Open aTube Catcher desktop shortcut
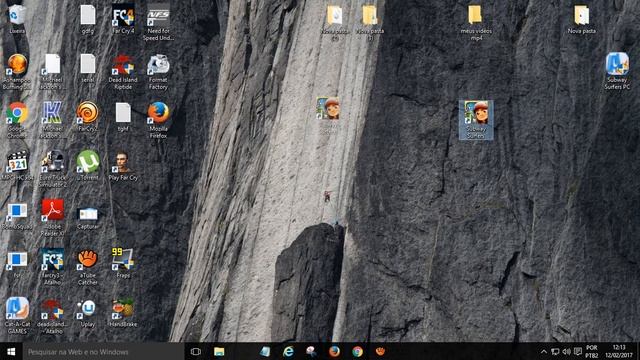640x360 pixels. click(x=88, y=267)
